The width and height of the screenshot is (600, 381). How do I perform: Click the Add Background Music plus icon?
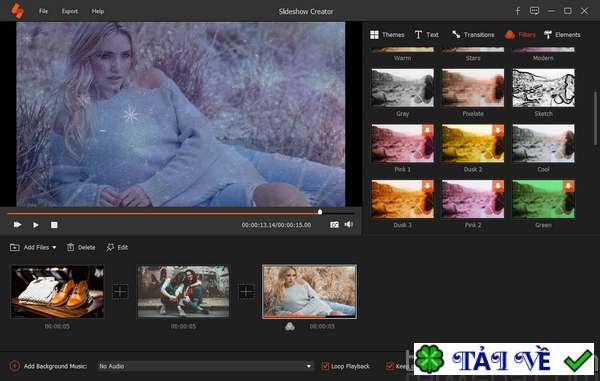[x=15, y=366]
